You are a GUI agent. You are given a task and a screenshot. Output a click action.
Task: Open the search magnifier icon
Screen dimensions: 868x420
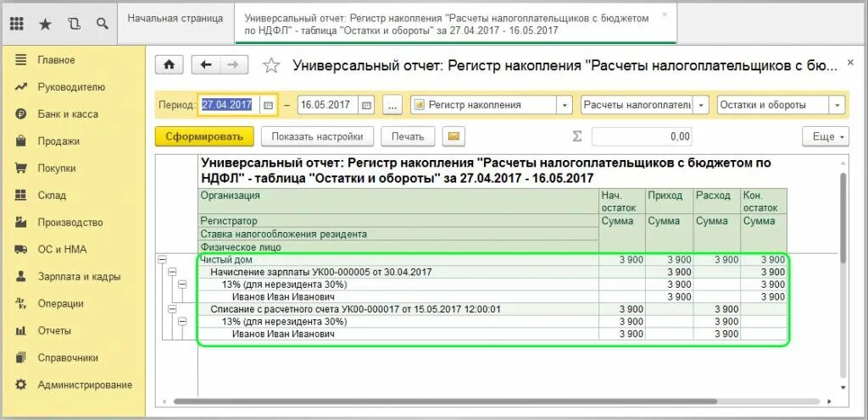pos(102,23)
